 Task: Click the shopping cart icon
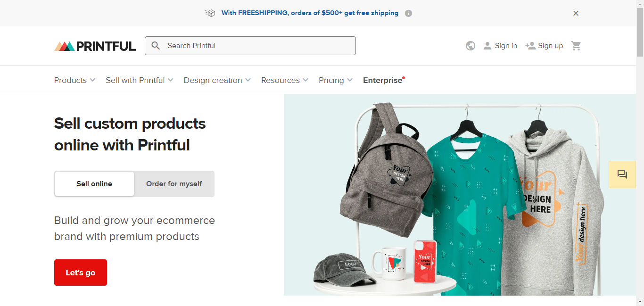[576, 45]
